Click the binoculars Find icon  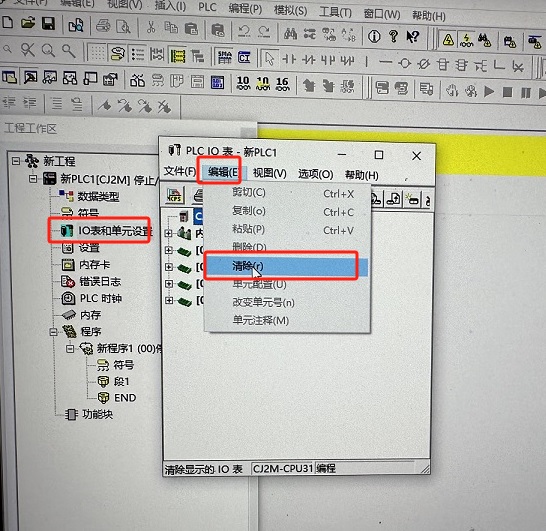click(290, 33)
